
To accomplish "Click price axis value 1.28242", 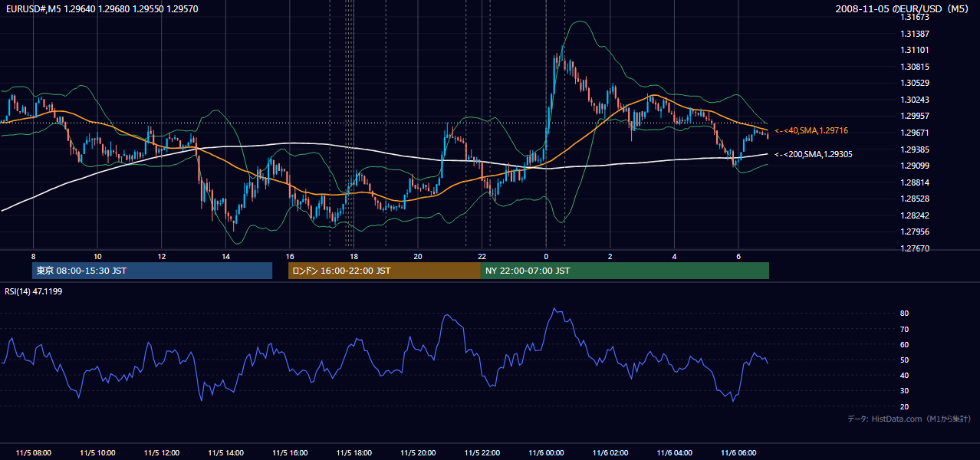I will (x=916, y=215).
